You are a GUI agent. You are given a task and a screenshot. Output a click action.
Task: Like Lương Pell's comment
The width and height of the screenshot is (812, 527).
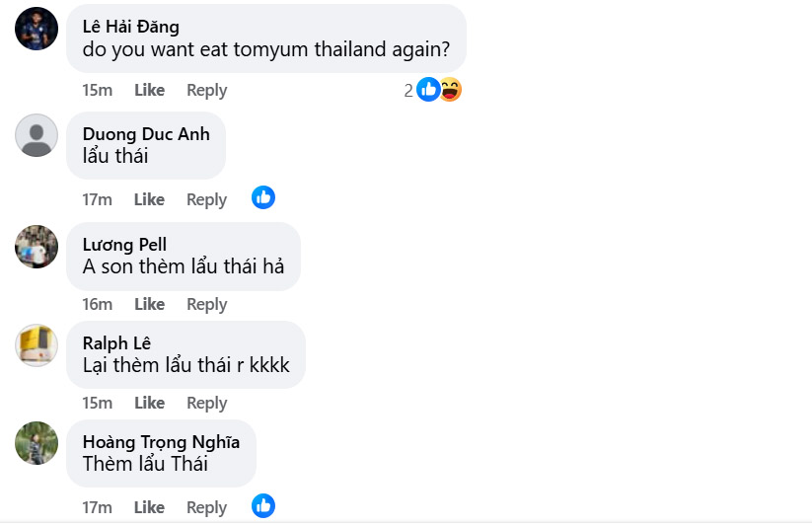(x=149, y=304)
